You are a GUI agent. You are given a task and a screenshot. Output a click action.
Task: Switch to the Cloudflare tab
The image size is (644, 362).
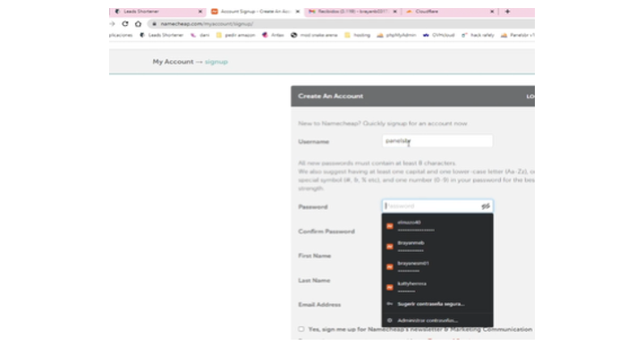coord(450,12)
